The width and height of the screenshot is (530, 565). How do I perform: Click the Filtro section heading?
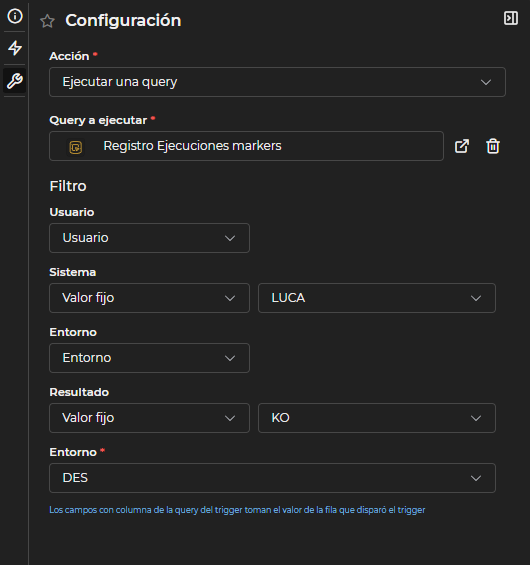[68, 186]
